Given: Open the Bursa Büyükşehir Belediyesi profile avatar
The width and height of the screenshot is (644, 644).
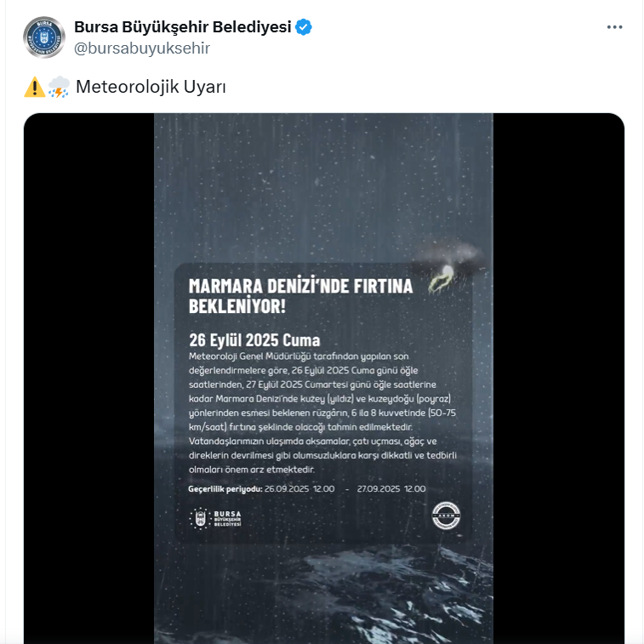Looking at the screenshot, I should [x=44, y=37].
